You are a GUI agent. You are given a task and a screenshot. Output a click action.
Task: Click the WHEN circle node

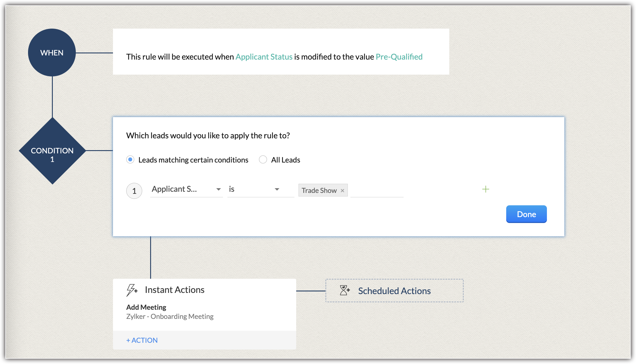pyautogui.click(x=52, y=53)
